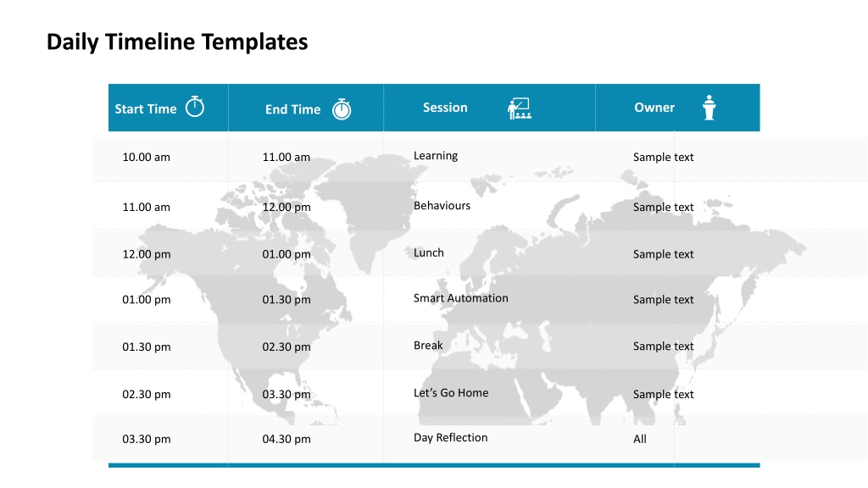868x488 pixels.
Task: Select the 'Day Reflection' session cell
Action: click(451, 438)
